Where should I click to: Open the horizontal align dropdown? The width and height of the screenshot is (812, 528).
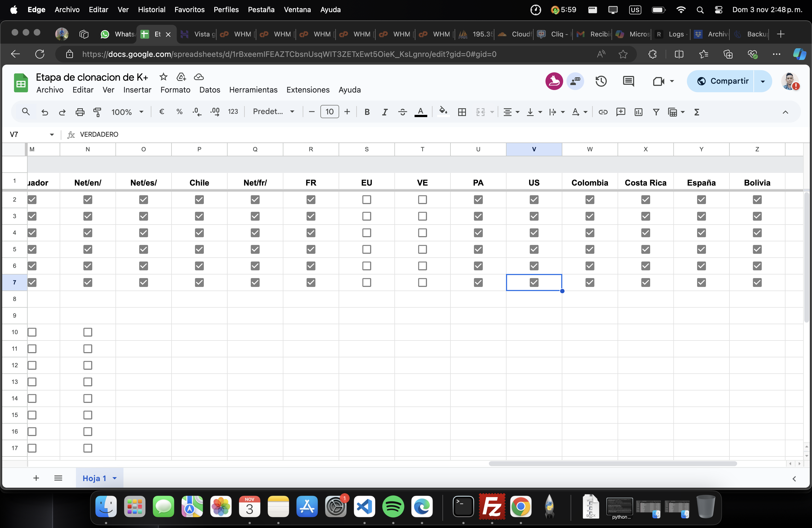[x=511, y=112]
